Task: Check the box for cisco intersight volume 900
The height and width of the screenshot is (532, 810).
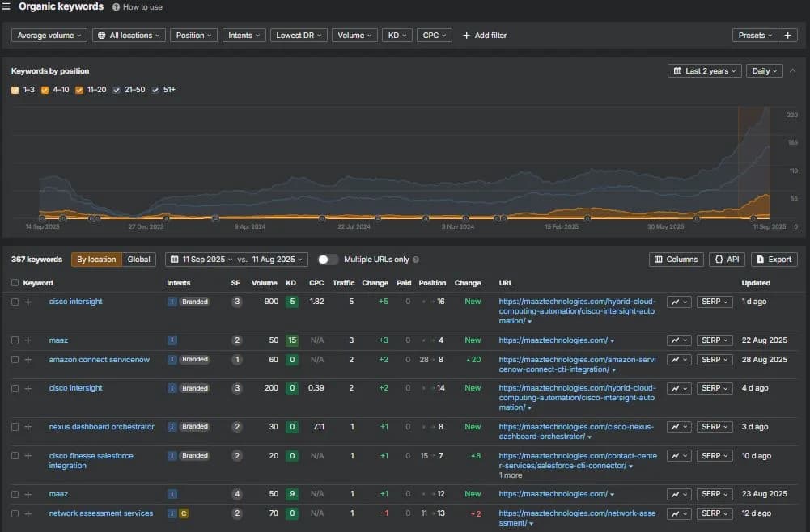Action: tap(15, 302)
